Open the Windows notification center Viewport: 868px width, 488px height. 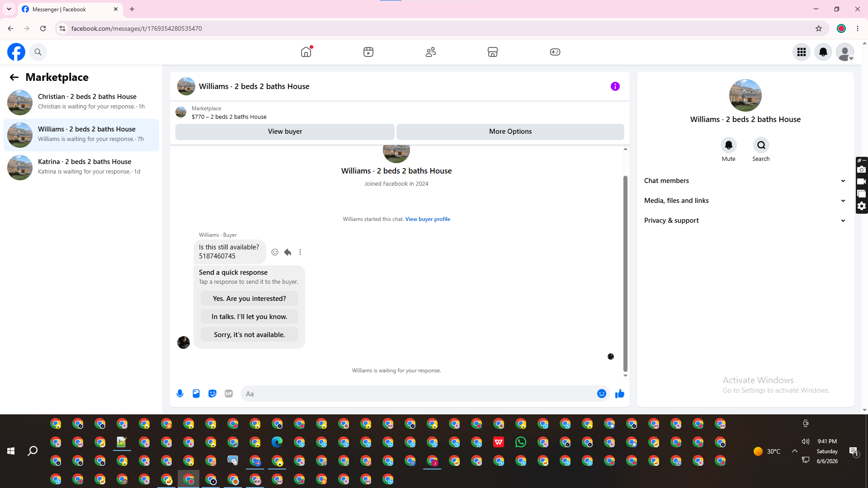[854, 451]
